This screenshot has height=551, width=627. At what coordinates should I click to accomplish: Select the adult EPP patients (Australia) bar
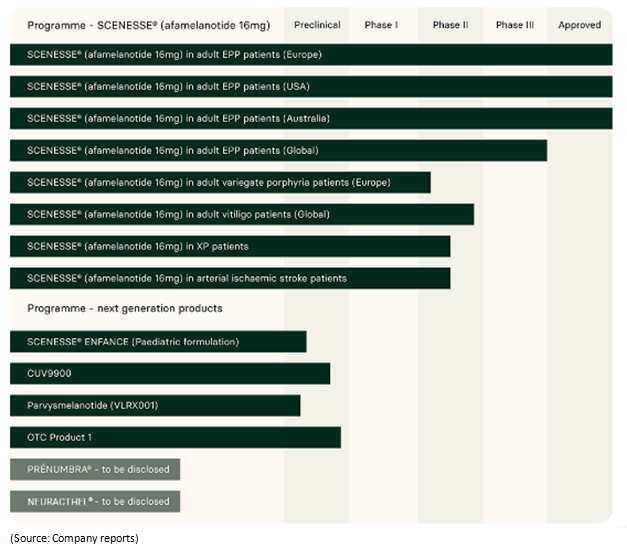(x=311, y=119)
